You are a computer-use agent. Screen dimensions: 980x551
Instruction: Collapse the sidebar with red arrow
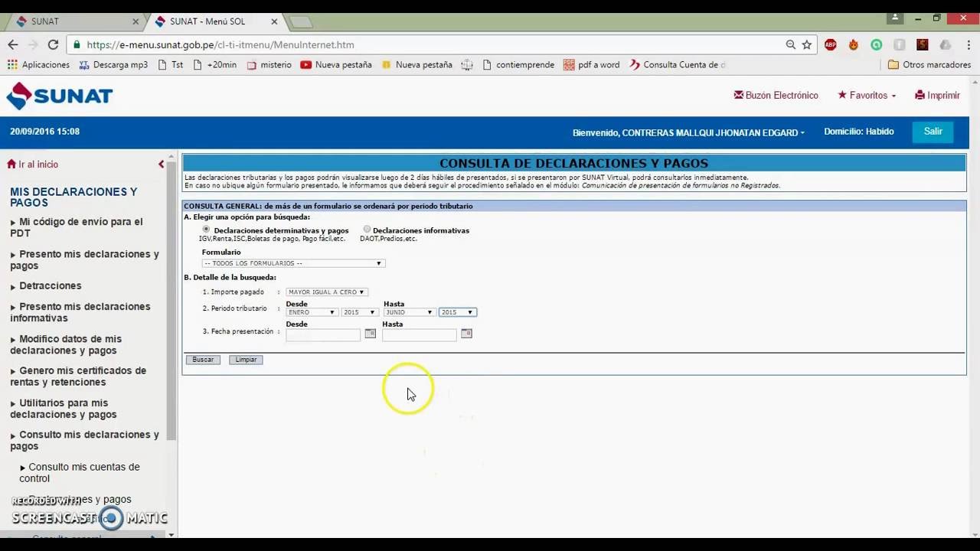tap(161, 165)
